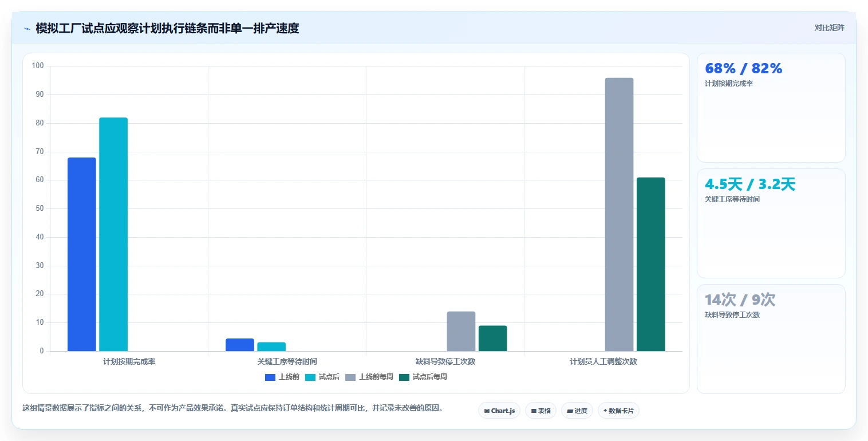Screen dimensions: 868x441
Task: Click the y-axis value 100
Action: point(38,66)
